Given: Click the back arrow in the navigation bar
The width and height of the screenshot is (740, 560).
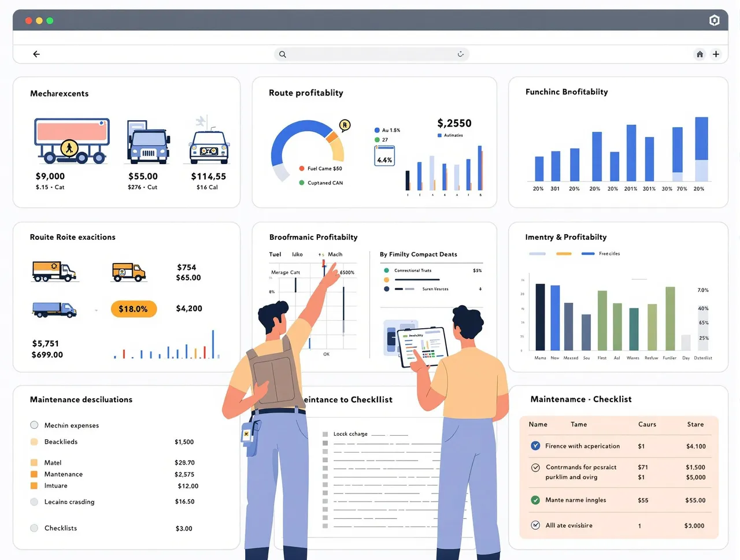Looking at the screenshot, I should click(x=36, y=54).
